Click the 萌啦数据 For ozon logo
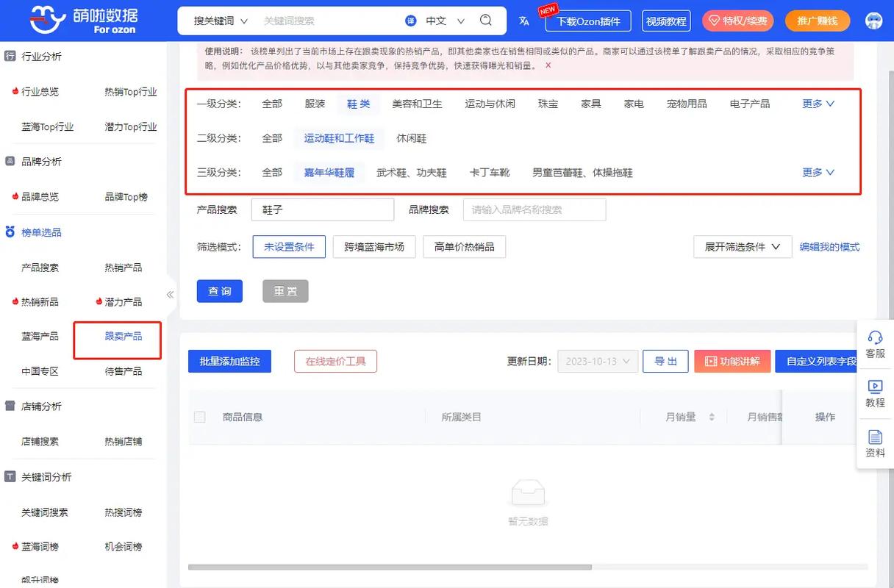 (x=84, y=20)
